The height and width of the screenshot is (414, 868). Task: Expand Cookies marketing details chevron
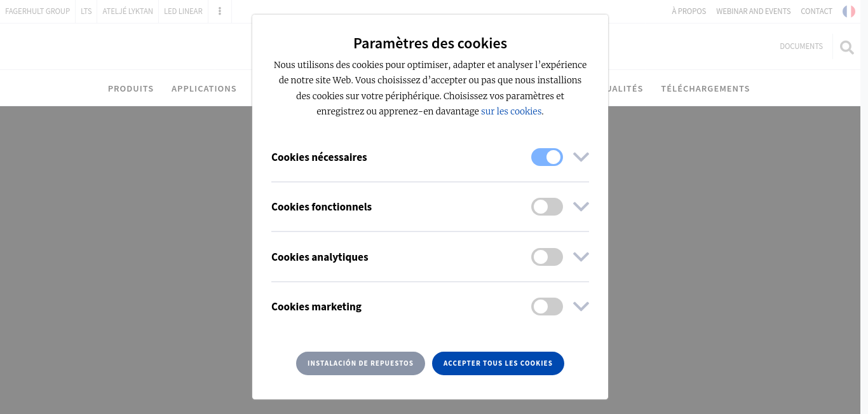[x=581, y=307]
